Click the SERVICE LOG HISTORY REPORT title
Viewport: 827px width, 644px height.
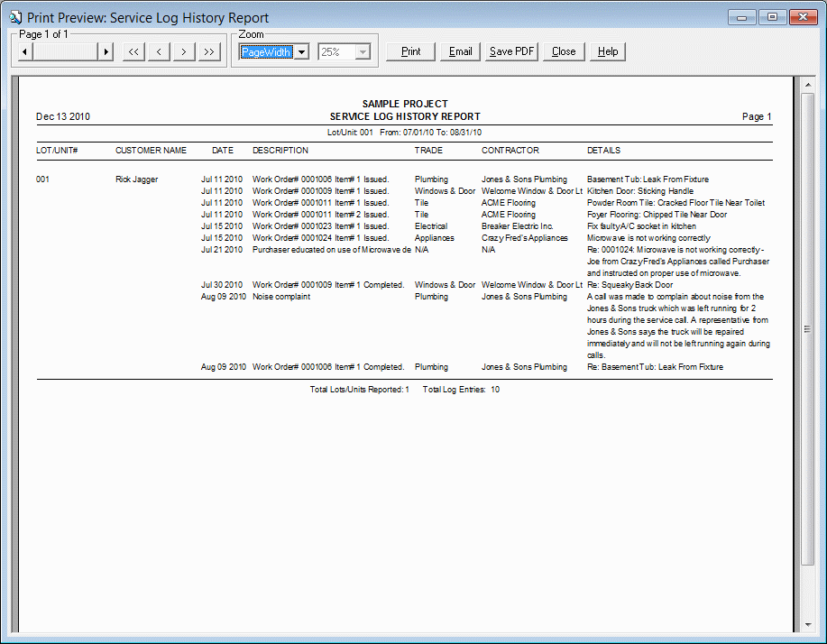coord(405,116)
